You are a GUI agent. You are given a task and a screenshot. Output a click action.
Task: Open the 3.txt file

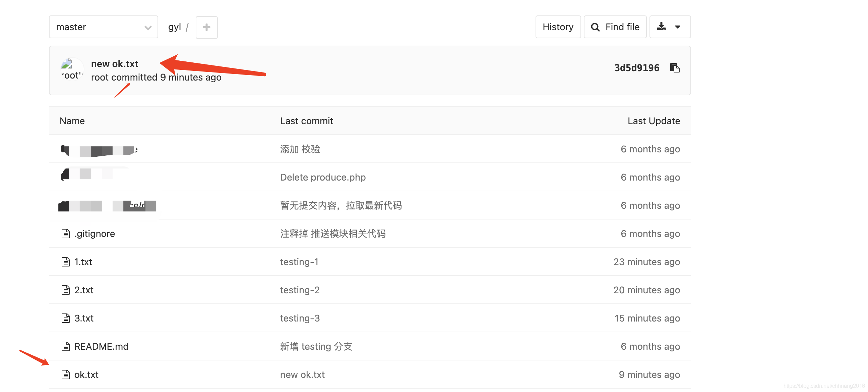tap(83, 318)
